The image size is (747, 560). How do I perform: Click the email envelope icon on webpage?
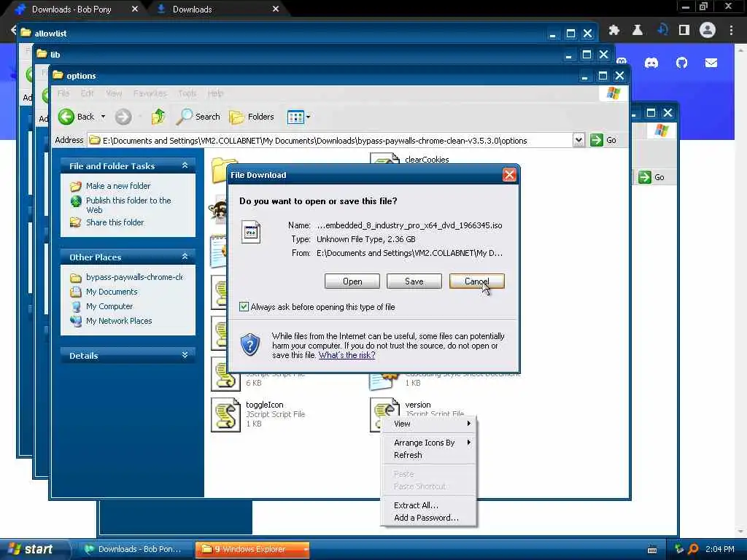point(711,63)
